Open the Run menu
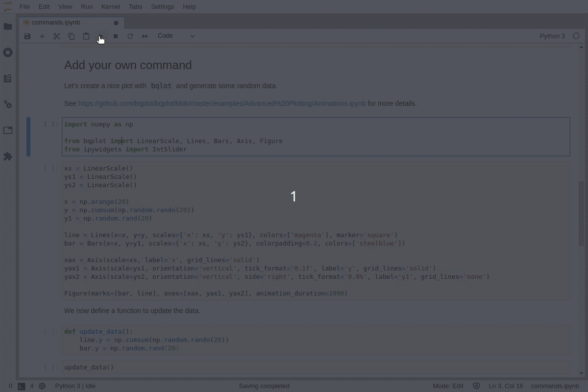The width and height of the screenshot is (588, 392). tap(87, 6)
